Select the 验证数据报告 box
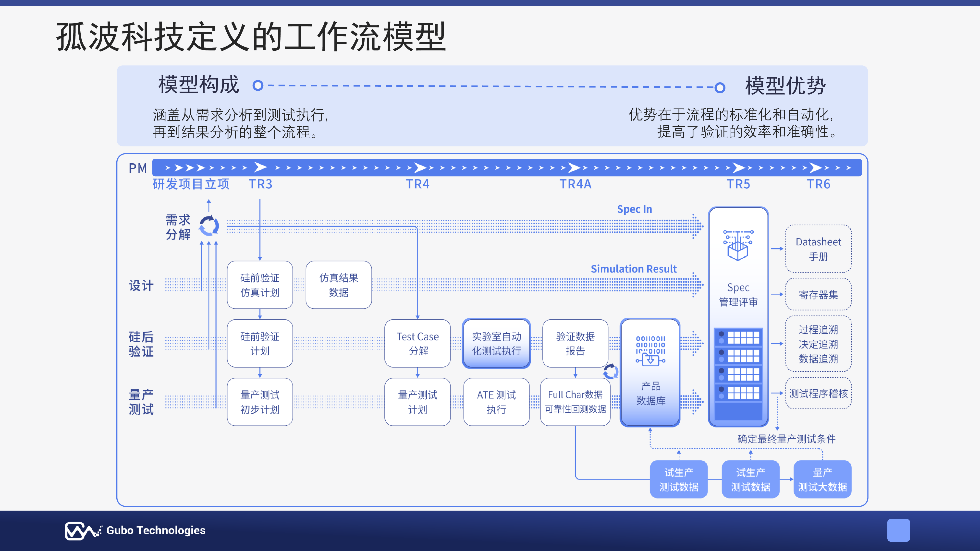 coord(575,343)
